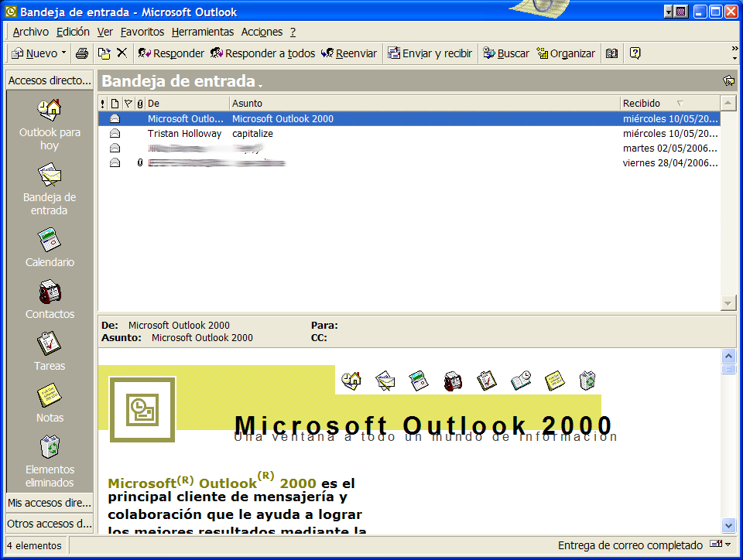Click the delete X icon in toolbar
Screen dimensions: 743x560
click(122, 53)
